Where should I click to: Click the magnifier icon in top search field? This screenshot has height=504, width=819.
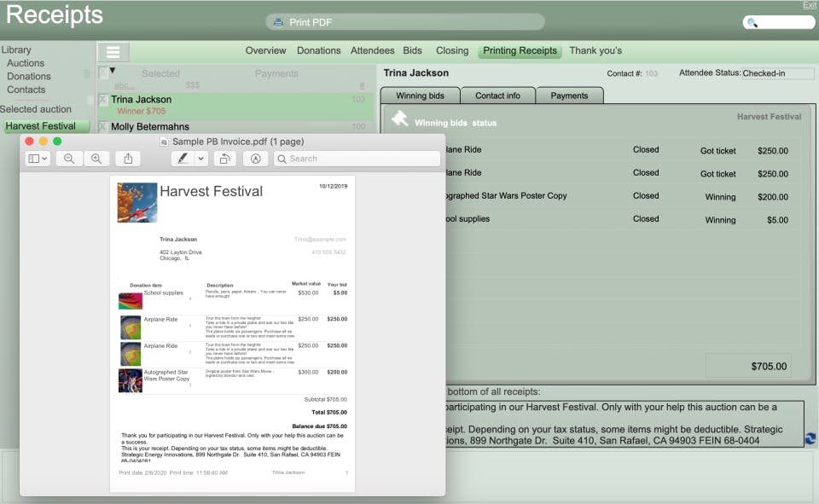(x=752, y=22)
